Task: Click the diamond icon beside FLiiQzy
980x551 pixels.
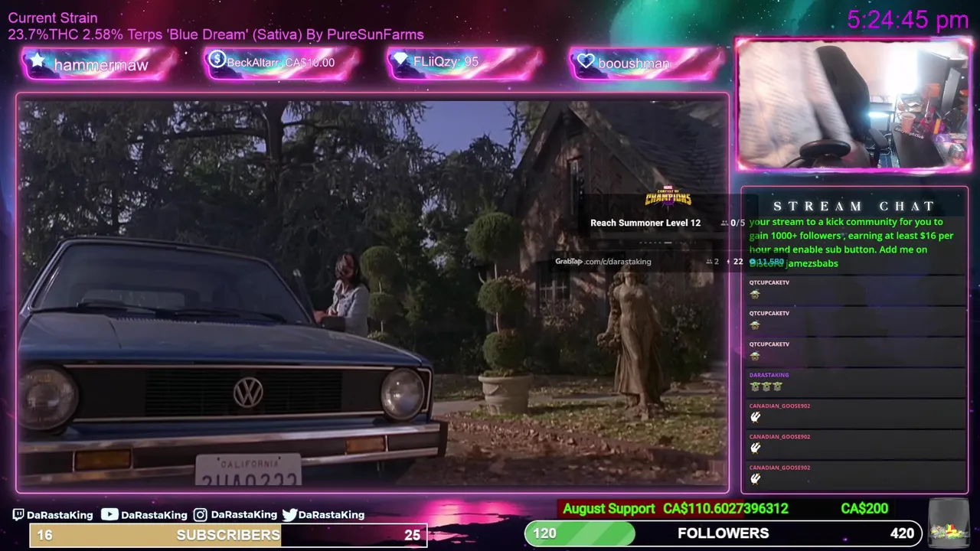Action: pos(400,60)
